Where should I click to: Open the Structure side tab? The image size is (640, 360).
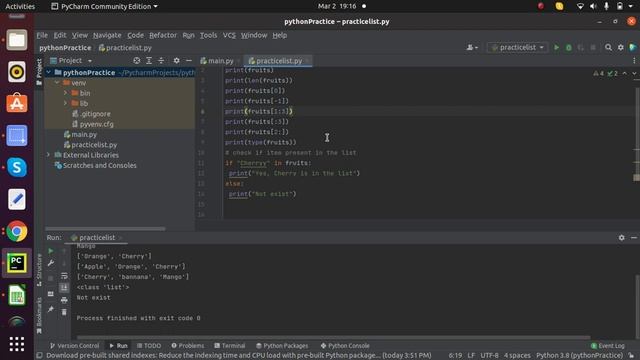39,270
